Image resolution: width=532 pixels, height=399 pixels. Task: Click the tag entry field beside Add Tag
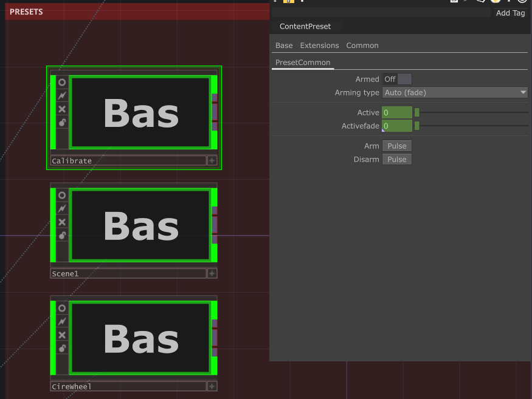pos(381,13)
